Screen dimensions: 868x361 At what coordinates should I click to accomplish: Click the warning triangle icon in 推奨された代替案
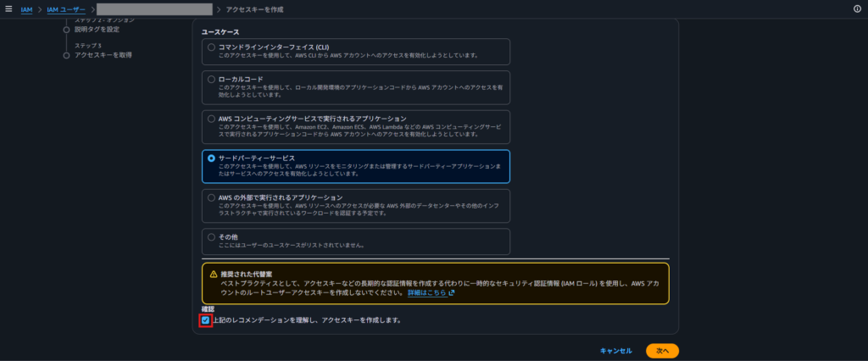(x=214, y=275)
